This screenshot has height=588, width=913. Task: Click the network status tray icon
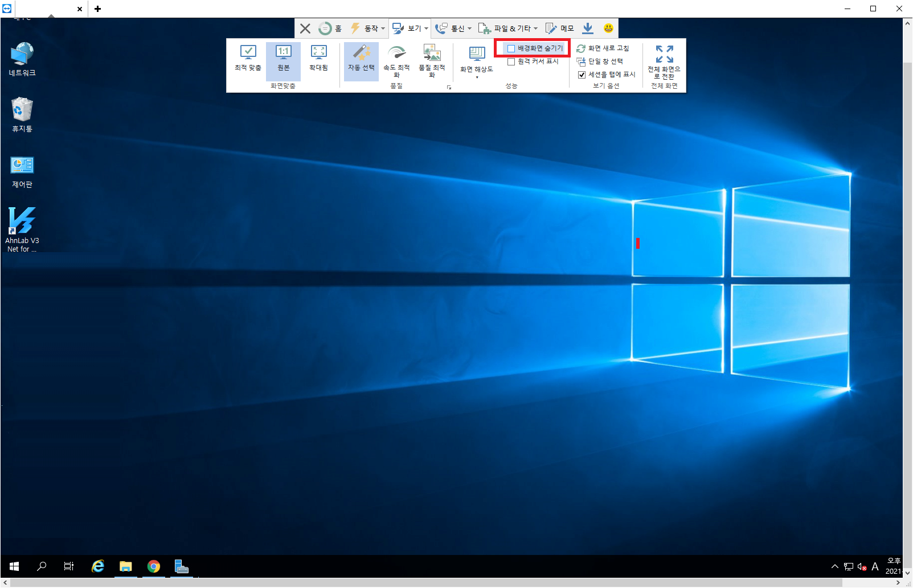pos(849,566)
